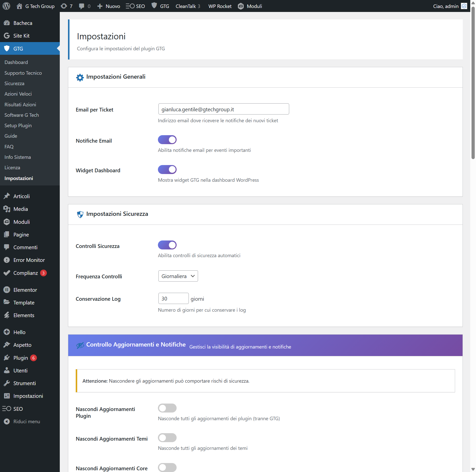Open Plugin menu with 6 updates
This screenshot has height=472, width=476.
point(21,358)
